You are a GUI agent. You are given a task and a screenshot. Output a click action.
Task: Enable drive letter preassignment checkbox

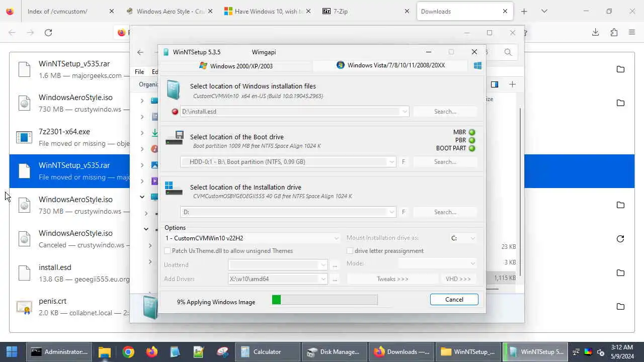[x=350, y=251]
